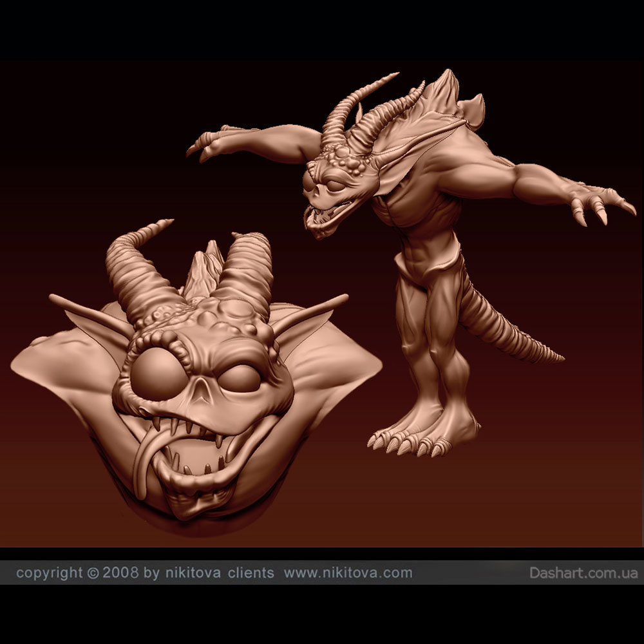Click the bust's squinting right eye
Screen dimensions: 644x644
[x=240, y=377]
